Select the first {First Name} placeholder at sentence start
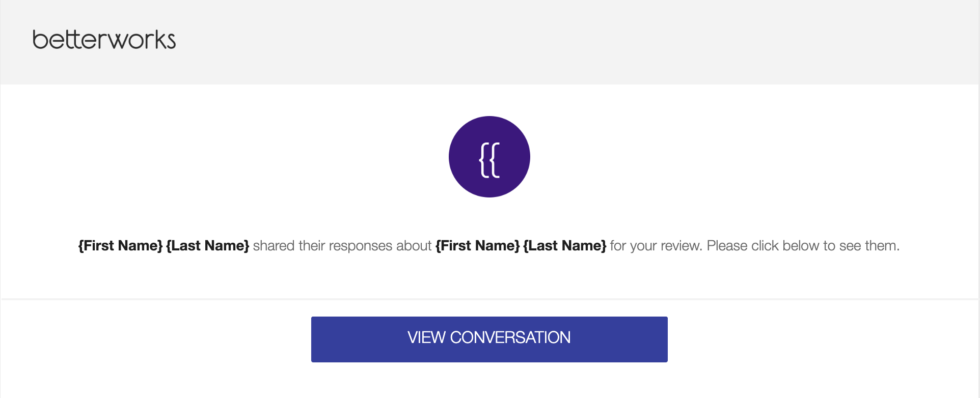Screen dimensions: 980x398 coord(120,246)
